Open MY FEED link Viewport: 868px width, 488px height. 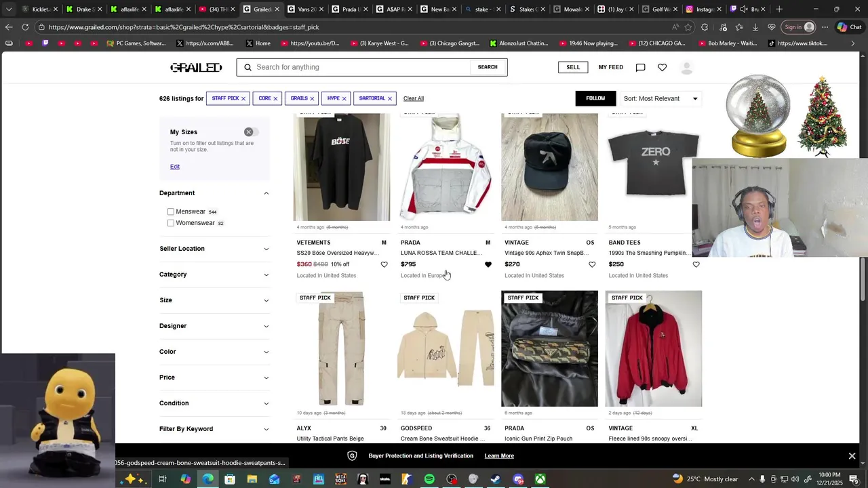611,67
